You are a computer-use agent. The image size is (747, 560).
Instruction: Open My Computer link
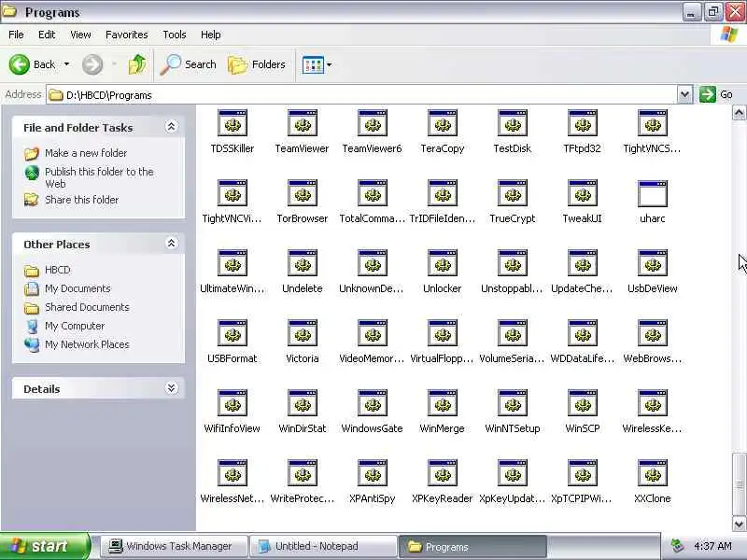(x=75, y=326)
